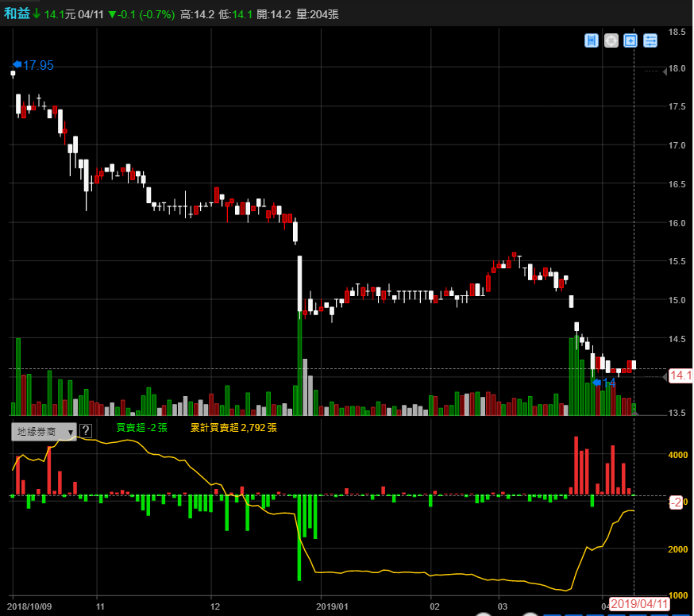
Task: Click the 和益 stock name in header
Action: click(x=17, y=13)
